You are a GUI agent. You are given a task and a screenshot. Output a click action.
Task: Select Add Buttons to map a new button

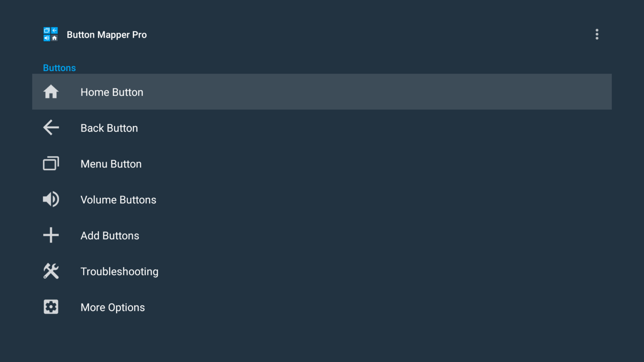click(210, 235)
